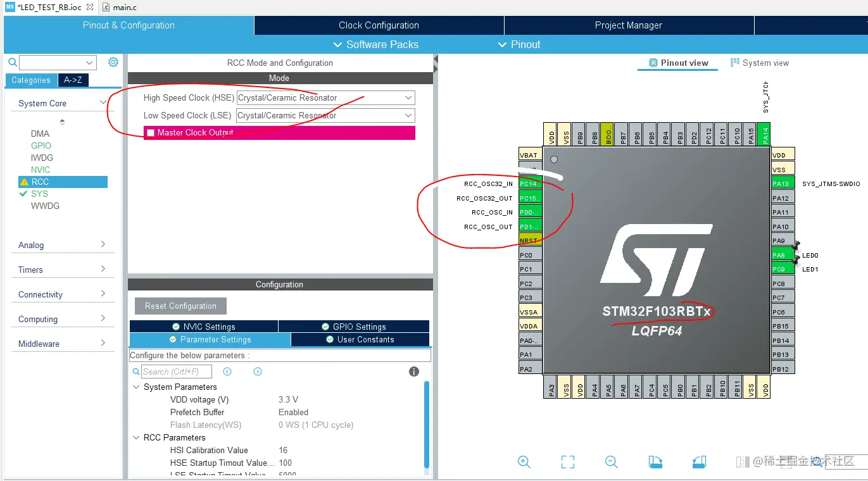Click the parameter list vertical scrollbar

click(427, 424)
